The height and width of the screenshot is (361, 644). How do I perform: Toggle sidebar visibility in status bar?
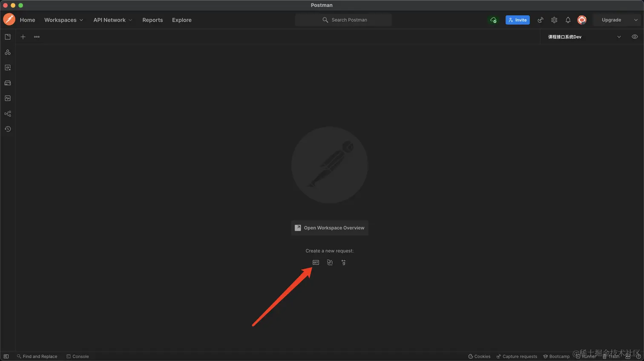(x=6, y=356)
